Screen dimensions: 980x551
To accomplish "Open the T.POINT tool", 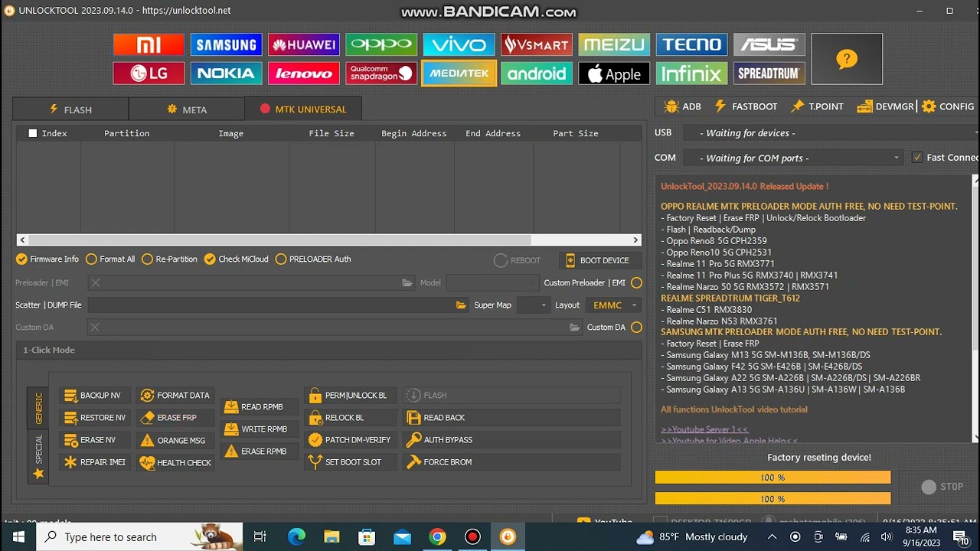I will coord(817,106).
